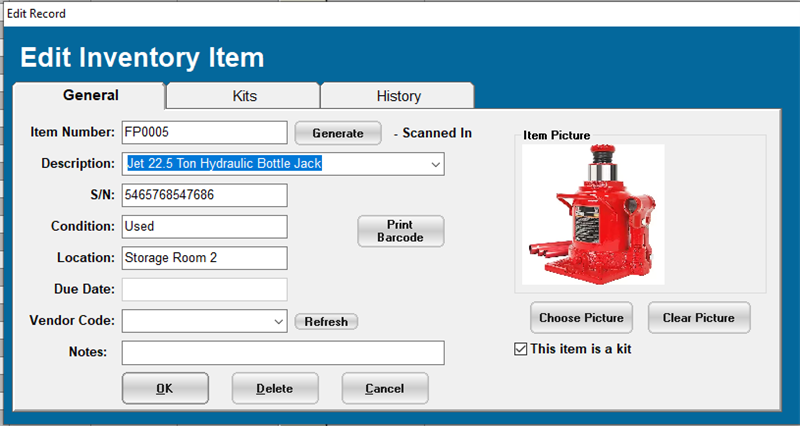Uncheck This item is a kit
Image resolution: width=800 pixels, height=426 pixels.
click(x=520, y=349)
